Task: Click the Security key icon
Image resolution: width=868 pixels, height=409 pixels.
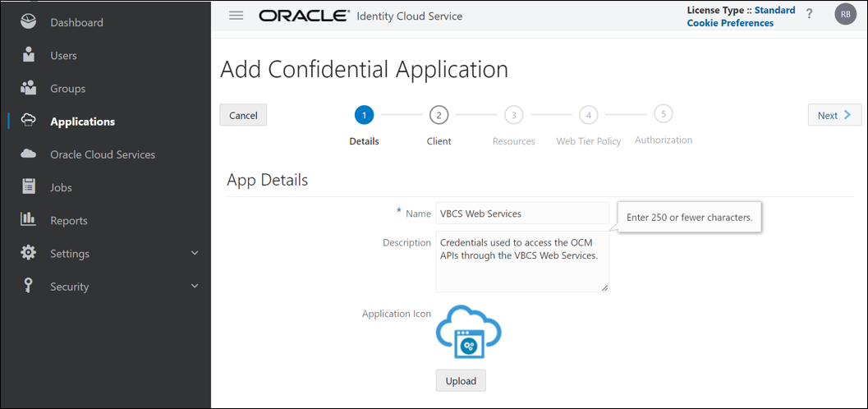Action: tap(28, 286)
